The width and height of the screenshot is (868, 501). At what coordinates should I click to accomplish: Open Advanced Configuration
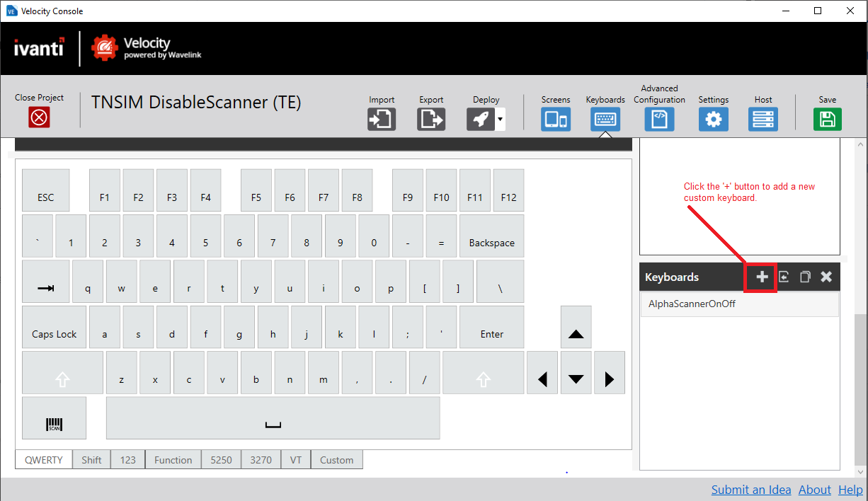click(x=659, y=119)
